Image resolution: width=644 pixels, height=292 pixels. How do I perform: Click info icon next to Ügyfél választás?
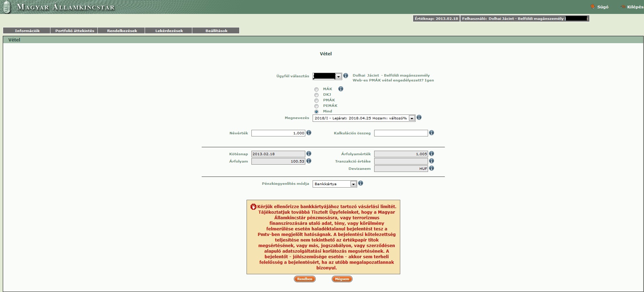(x=345, y=76)
